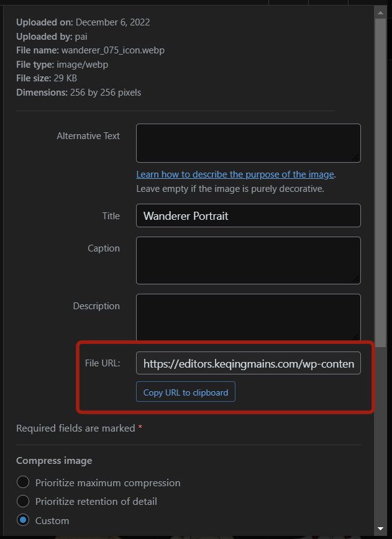The image size is (392, 539).
Task: Select Prioritize maximum compression option
Action: coord(23,482)
